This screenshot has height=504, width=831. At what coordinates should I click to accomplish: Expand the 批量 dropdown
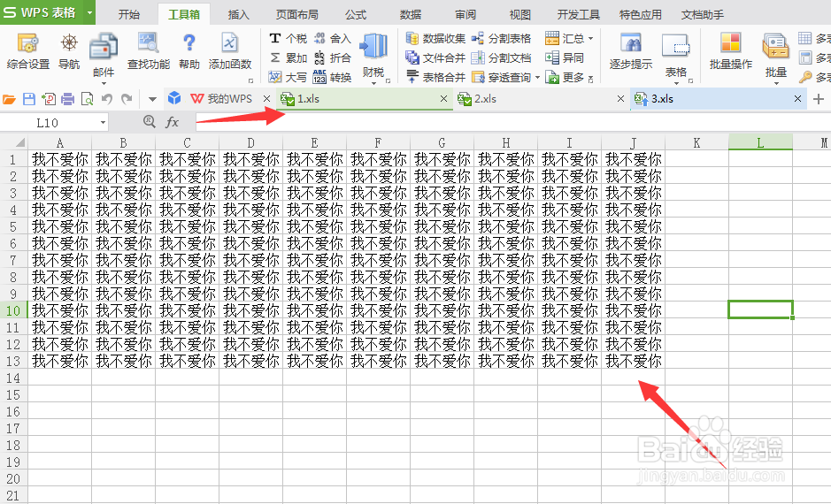click(x=776, y=82)
